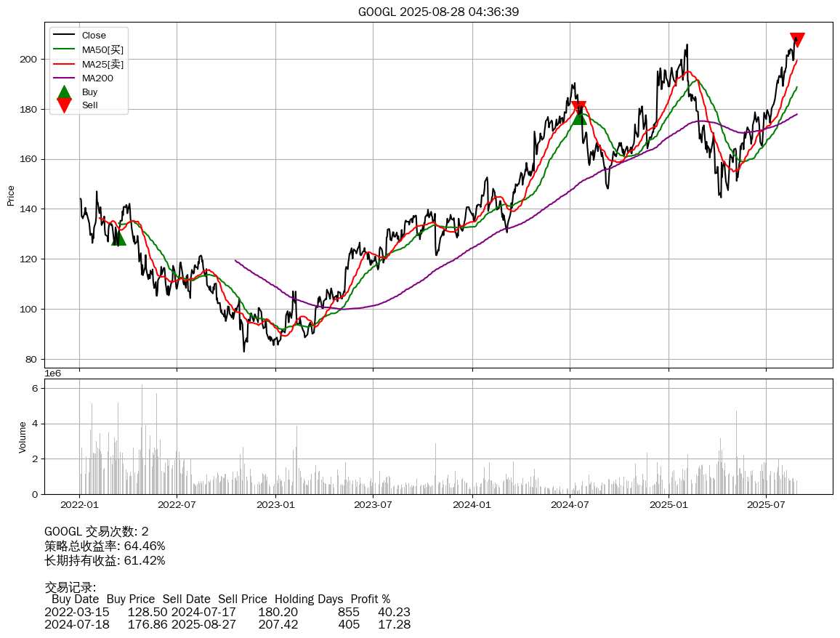Click the red MA25 line sample in legend
Screen dimensions: 840x638
tap(64, 64)
